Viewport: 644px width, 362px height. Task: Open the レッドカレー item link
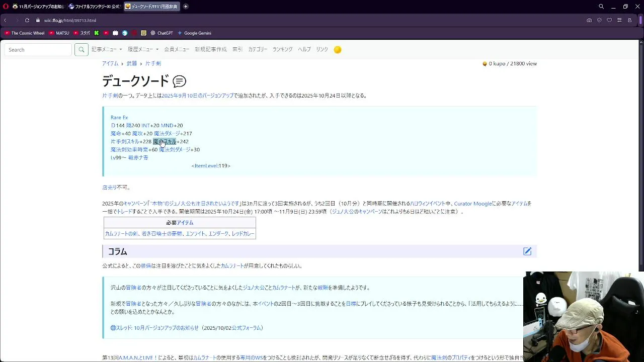pos(243,234)
